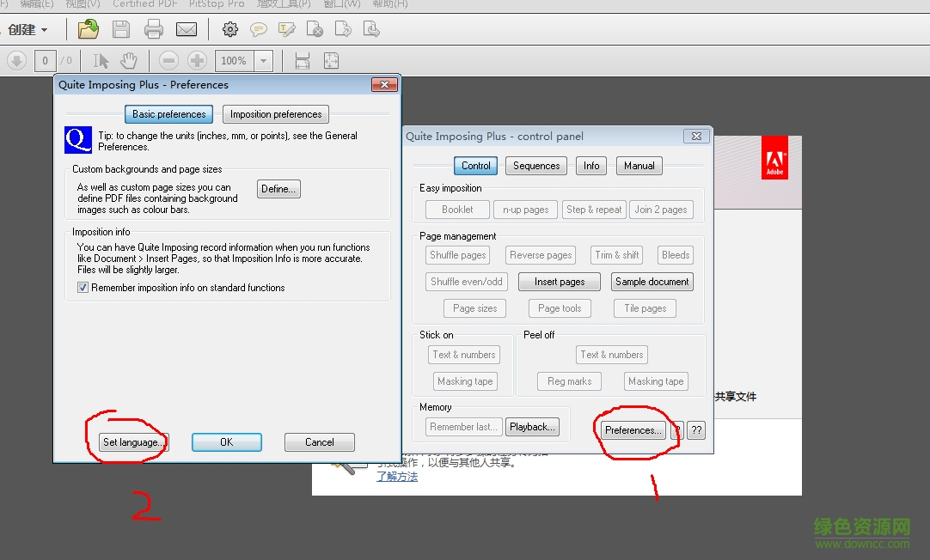Click the rotate page icon
This screenshot has width=930, height=560.
tap(343, 29)
